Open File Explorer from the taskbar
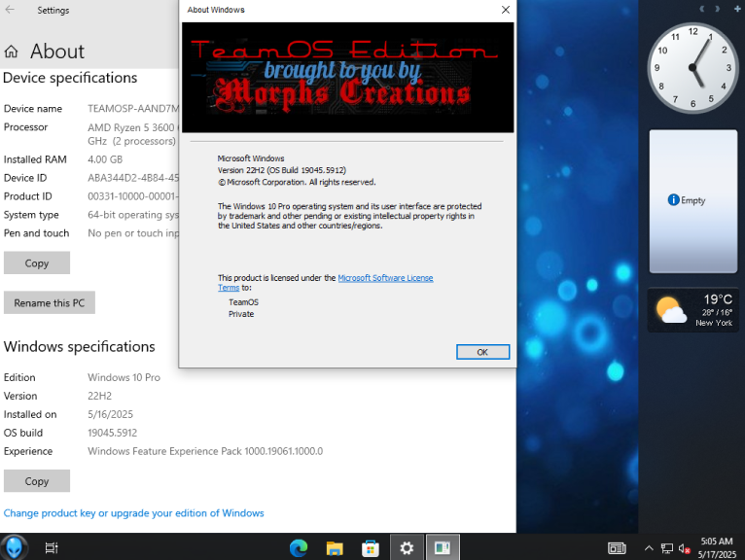This screenshot has width=745, height=560. pyautogui.click(x=335, y=548)
